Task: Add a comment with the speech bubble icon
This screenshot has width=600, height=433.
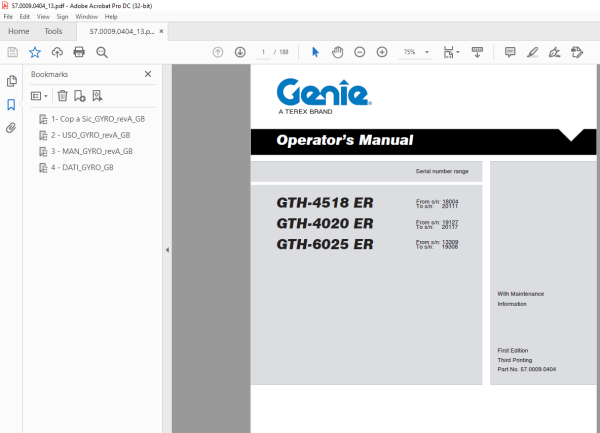Action: point(510,52)
